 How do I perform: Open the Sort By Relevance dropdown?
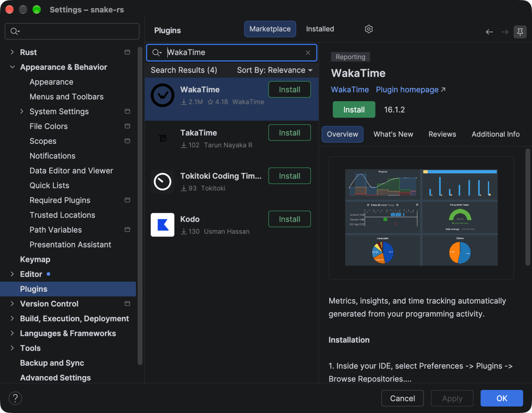pyautogui.click(x=275, y=70)
